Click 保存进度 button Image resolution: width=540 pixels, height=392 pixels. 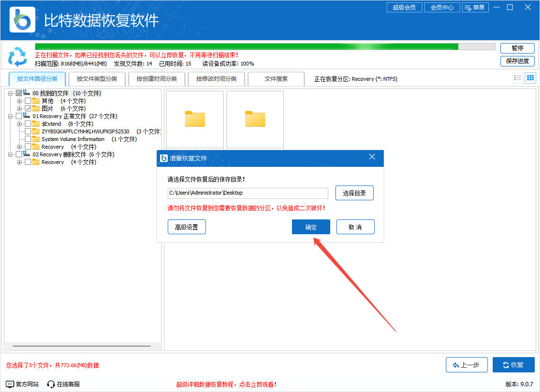click(x=517, y=61)
